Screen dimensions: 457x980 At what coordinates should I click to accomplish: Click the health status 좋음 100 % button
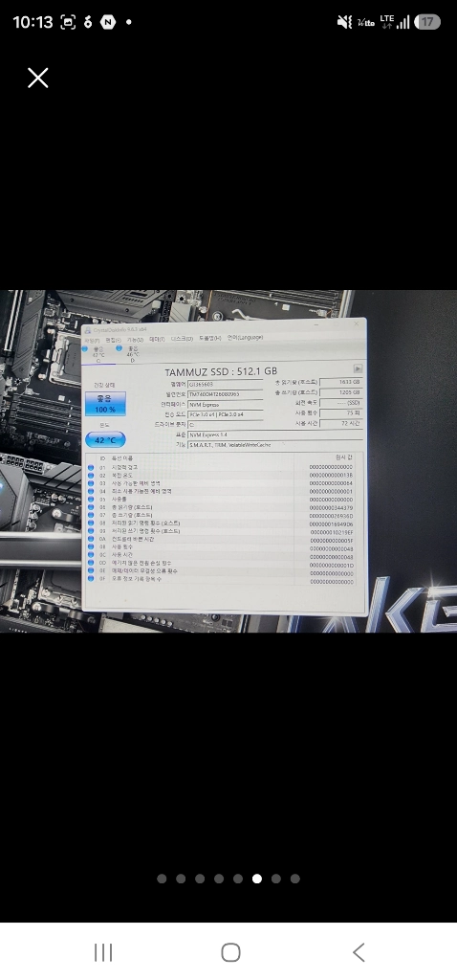click(x=105, y=404)
